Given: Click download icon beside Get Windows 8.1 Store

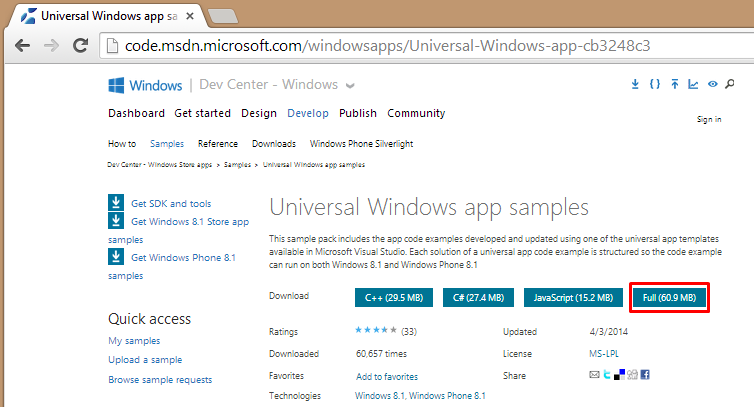Looking at the screenshot, I should pos(116,220).
